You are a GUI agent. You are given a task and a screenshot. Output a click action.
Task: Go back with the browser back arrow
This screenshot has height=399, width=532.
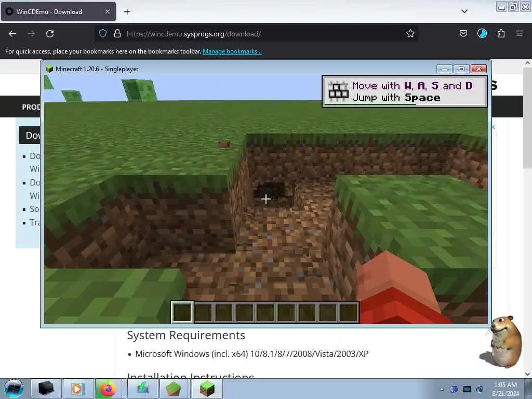coord(12,34)
